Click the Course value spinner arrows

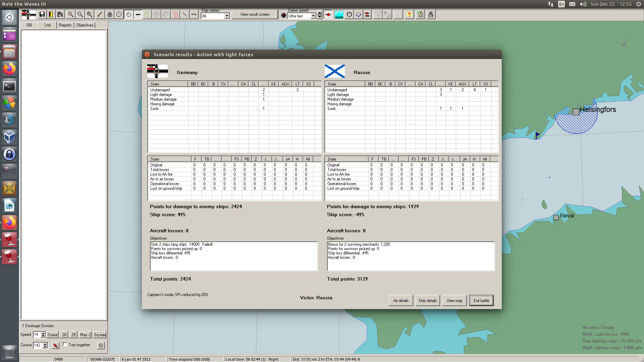(x=45, y=345)
